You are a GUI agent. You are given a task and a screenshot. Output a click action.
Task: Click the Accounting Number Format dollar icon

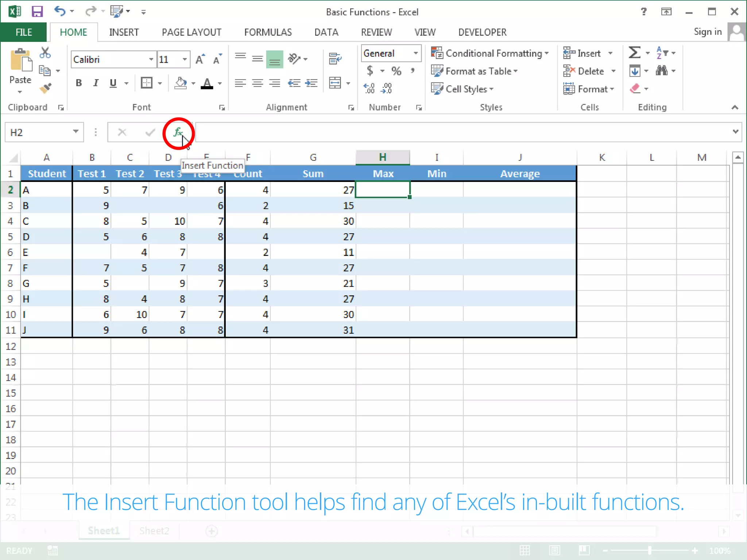tap(370, 70)
